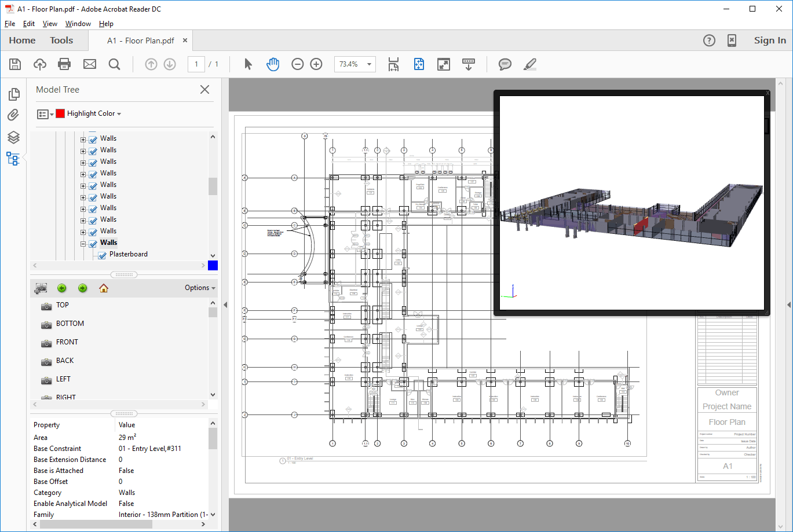Open the zoom percentage dropdown
This screenshot has width=793, height=532.
pyautogui.click(x=368, y=64)
